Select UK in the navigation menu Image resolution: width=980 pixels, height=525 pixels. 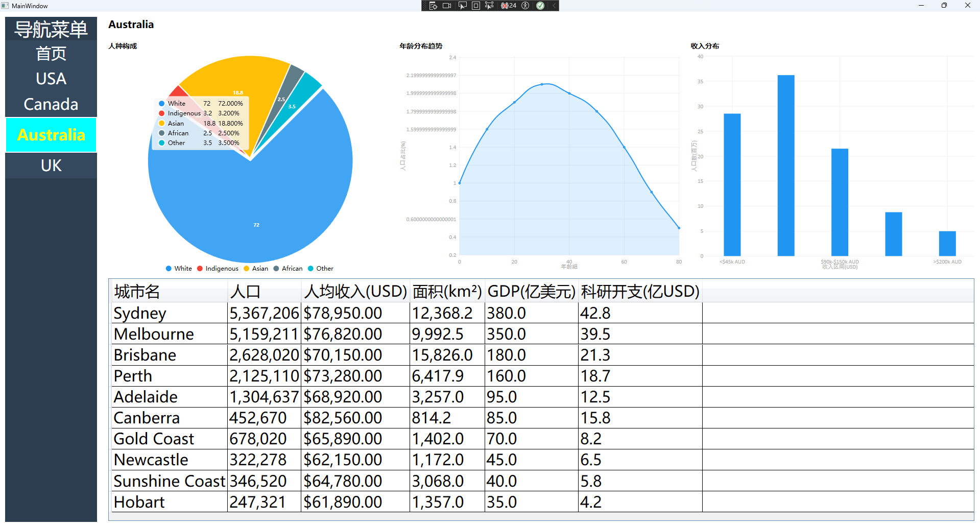click(x=51, y=165)
